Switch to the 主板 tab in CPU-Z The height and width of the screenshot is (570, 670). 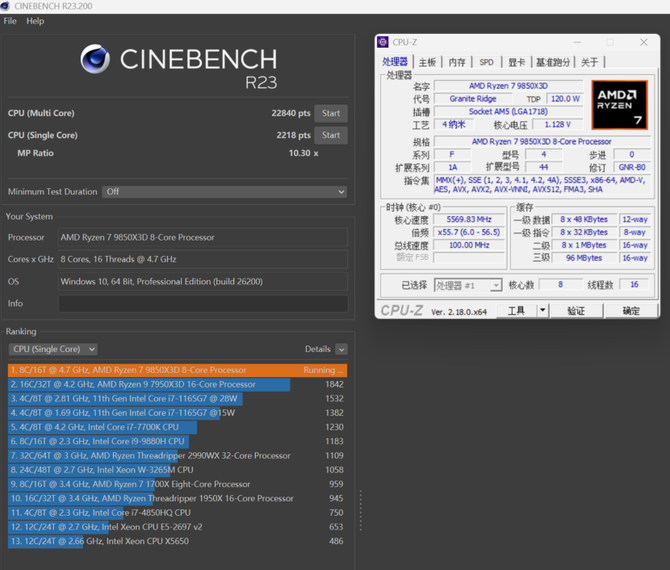click(427, 62)
